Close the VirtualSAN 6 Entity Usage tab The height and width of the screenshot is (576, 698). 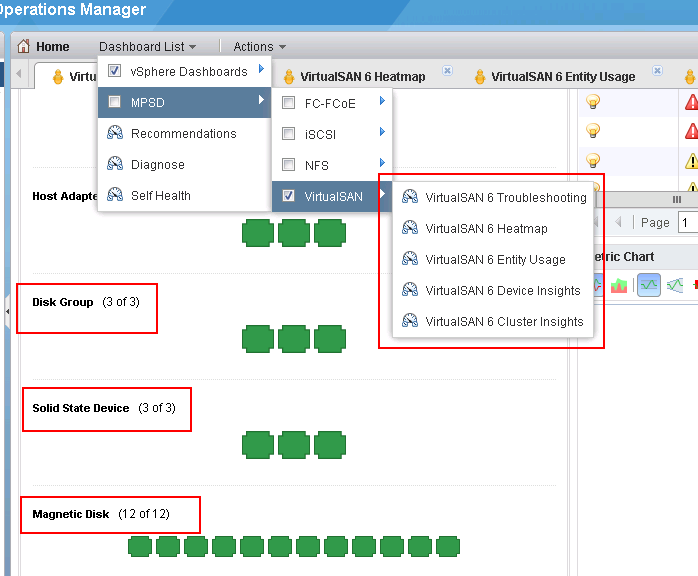pyautogui.click(x=657, y=70)
